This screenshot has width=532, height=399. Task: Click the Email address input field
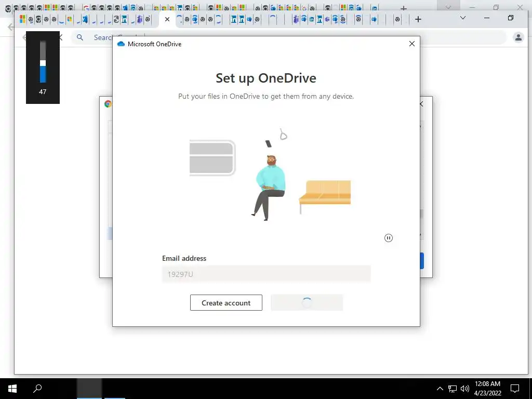coord(267,274)
